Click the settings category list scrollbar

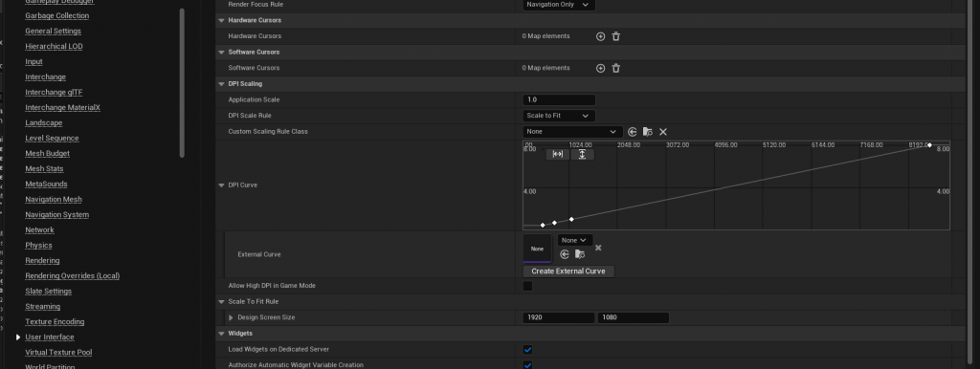pyautogui.click(x=182, y=82)
